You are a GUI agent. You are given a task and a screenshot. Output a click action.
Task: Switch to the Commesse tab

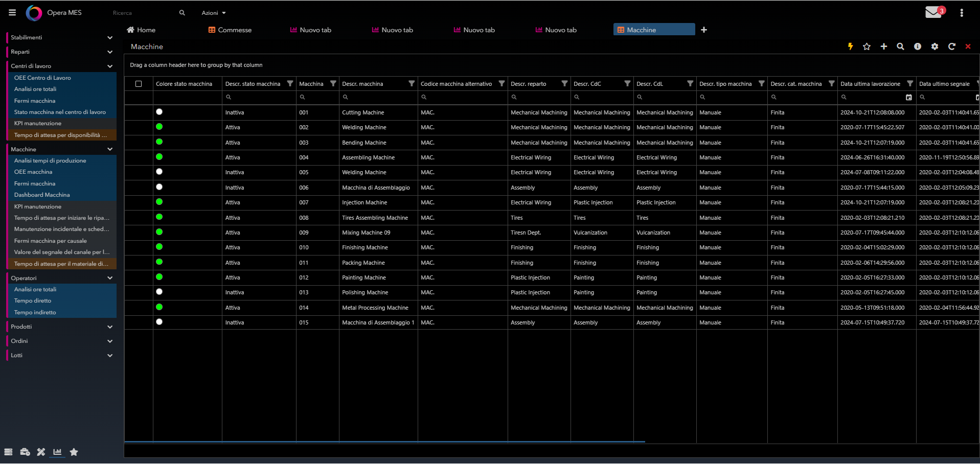click(230, 30)
